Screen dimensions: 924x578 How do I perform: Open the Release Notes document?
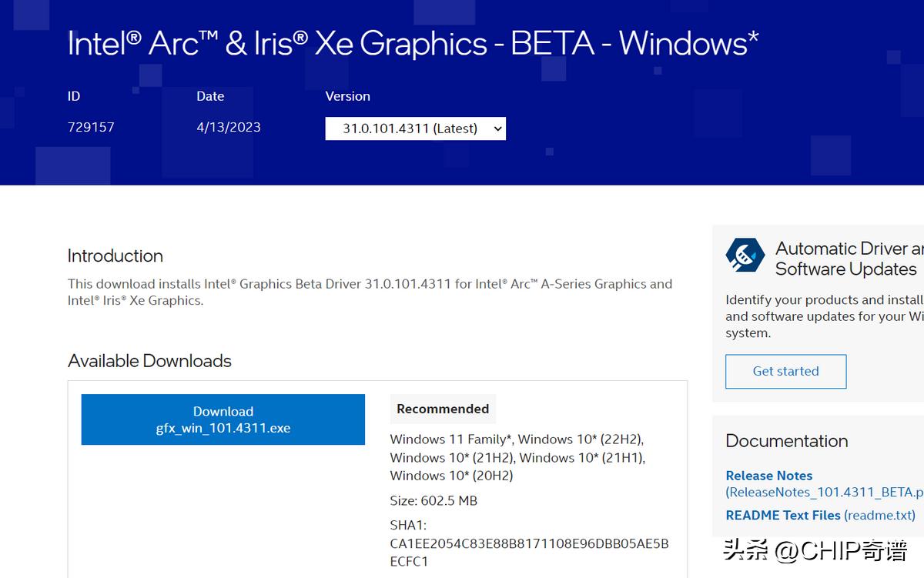[768, 476]
